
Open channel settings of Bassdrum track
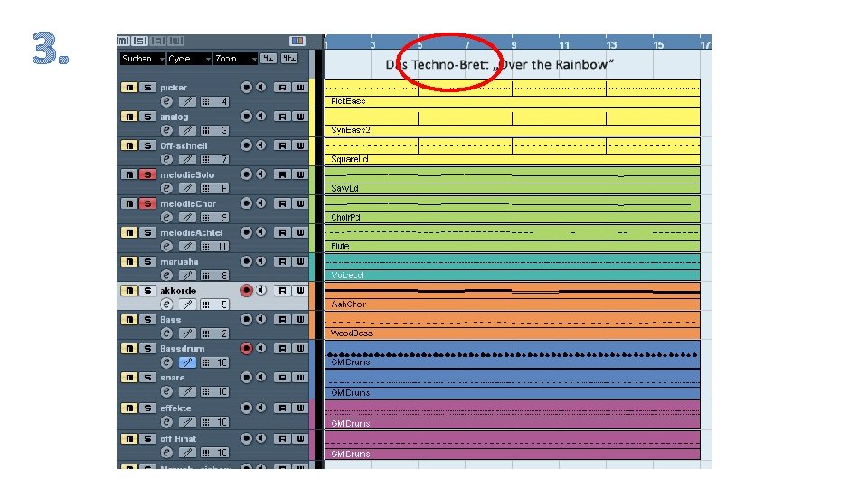point(166,362)
